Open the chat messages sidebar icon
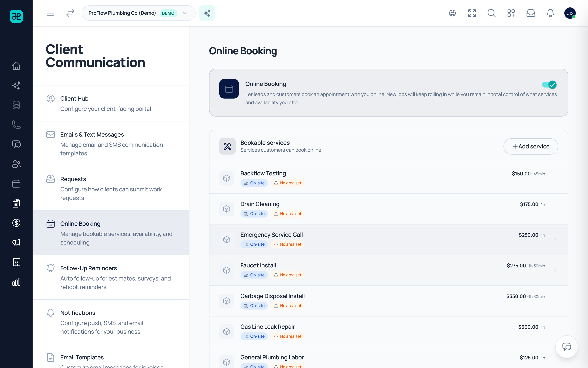This screenshot has height=368, width=588. [x=16, y=144]
